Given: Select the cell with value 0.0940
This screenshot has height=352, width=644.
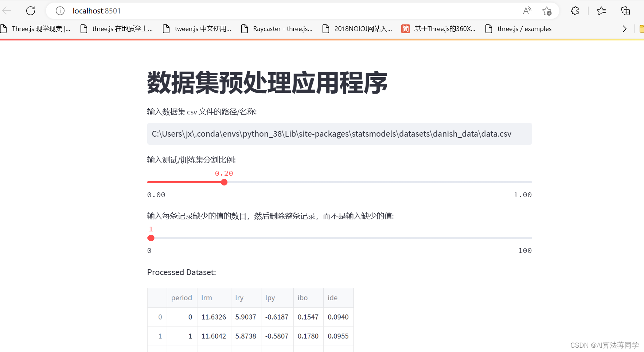Looking at the screenshot, I should coord(339,317).
